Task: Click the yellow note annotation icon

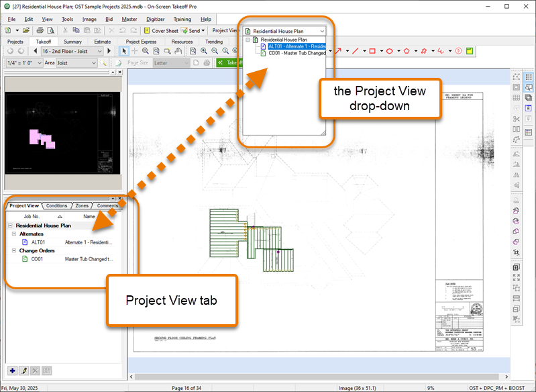Action: pyautogui.click(x=470, y=51)
